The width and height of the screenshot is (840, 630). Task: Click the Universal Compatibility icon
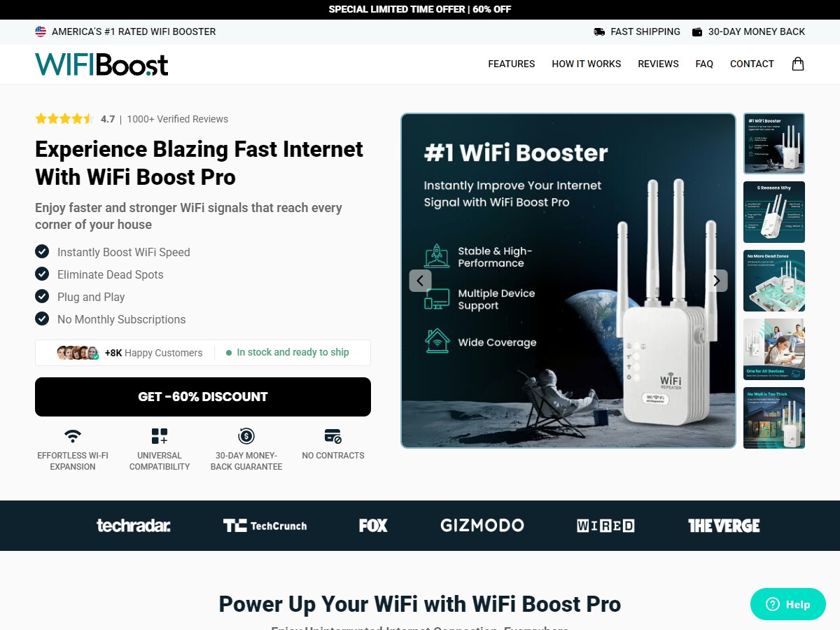160,436
